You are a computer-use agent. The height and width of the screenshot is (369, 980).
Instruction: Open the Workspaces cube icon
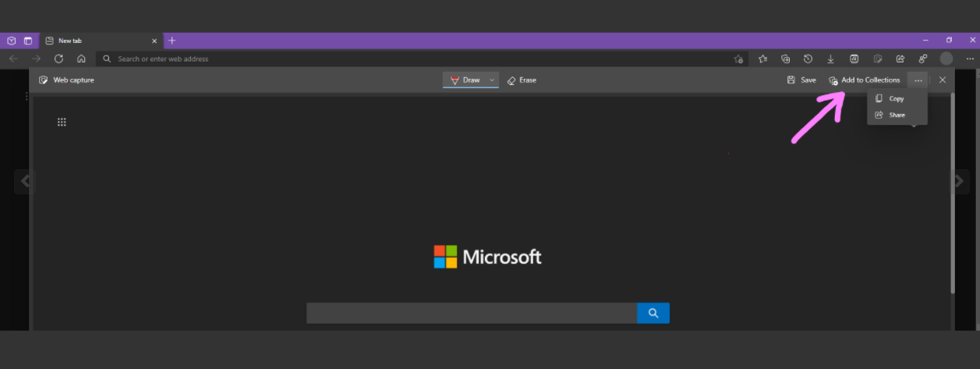pyautogui.click(x=12, y=41)
